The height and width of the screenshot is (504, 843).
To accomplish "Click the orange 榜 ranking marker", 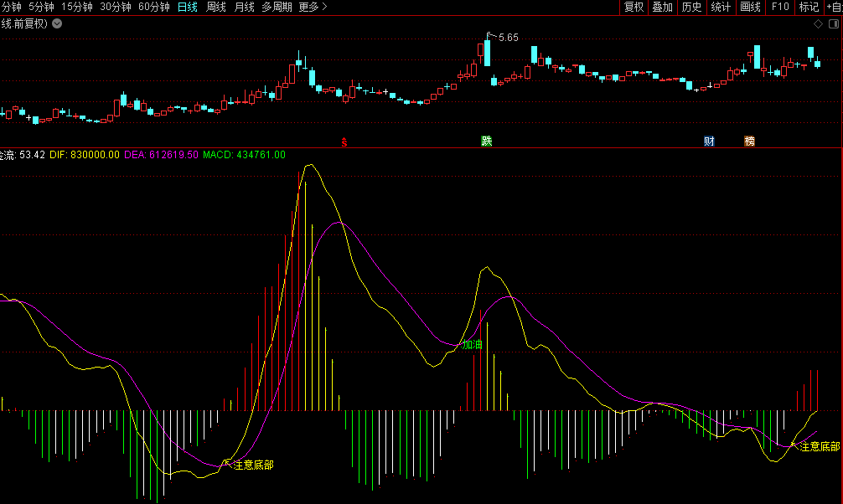I will coord(749,141).
